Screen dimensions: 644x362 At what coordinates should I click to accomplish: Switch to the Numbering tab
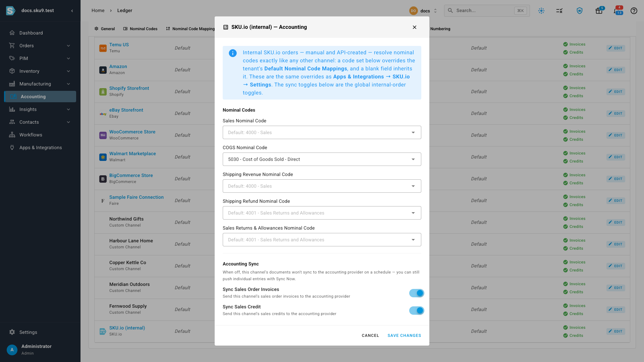point(440,29)
